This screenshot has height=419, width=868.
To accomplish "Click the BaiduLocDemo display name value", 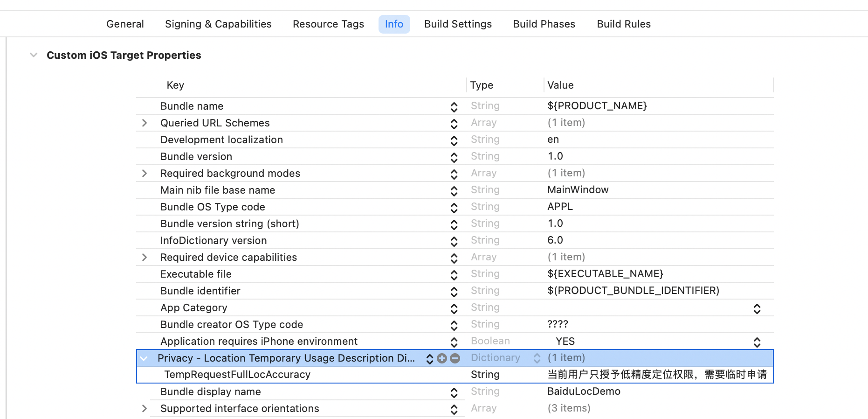I will tap(584, 391).
